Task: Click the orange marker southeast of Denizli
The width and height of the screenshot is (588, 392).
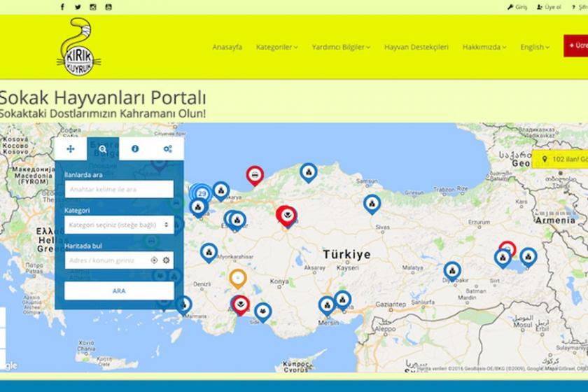Action: pyautogui.click(x=238, y=279)
